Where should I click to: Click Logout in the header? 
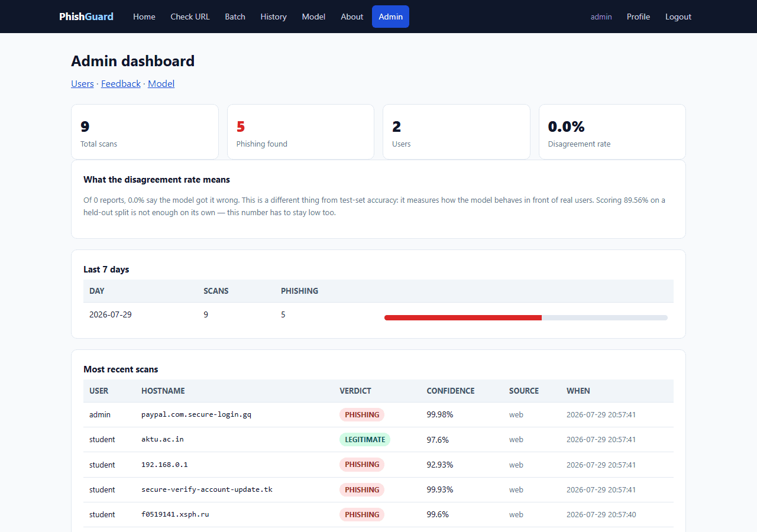(x=678, y=17)
